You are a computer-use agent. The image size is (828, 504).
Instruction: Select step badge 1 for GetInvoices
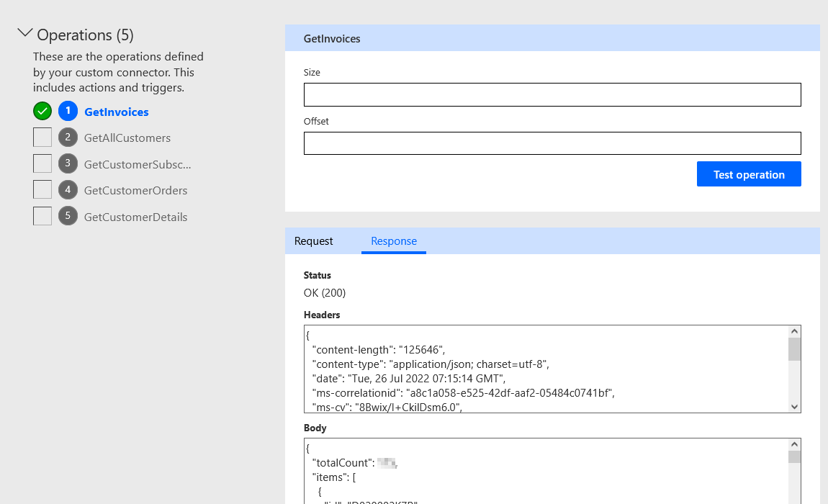tap(68, 111)
